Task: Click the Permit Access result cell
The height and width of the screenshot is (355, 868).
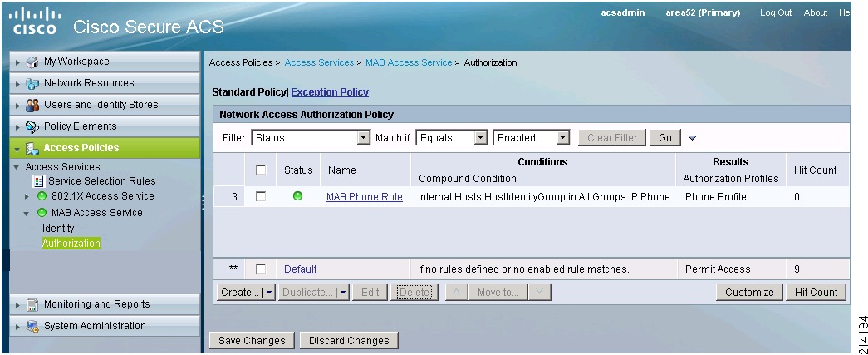Action: click(x=718, y=269)
